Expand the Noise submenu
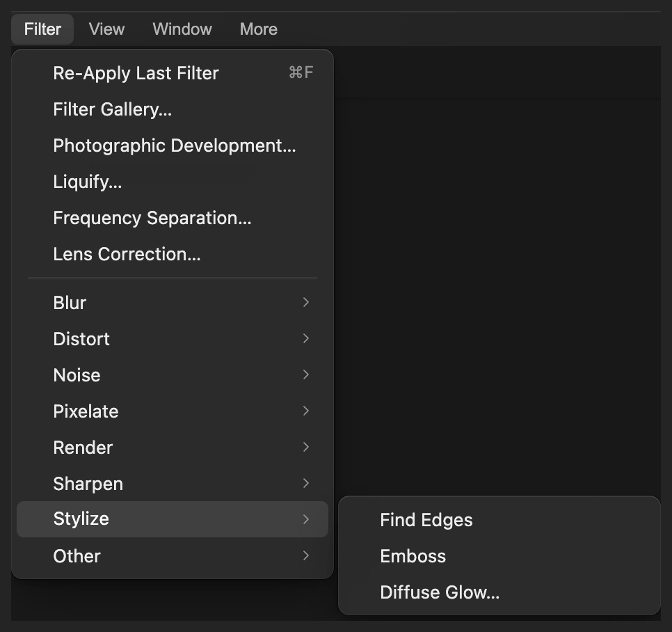Viewport: 672px width, 632px height. point(173,375)
